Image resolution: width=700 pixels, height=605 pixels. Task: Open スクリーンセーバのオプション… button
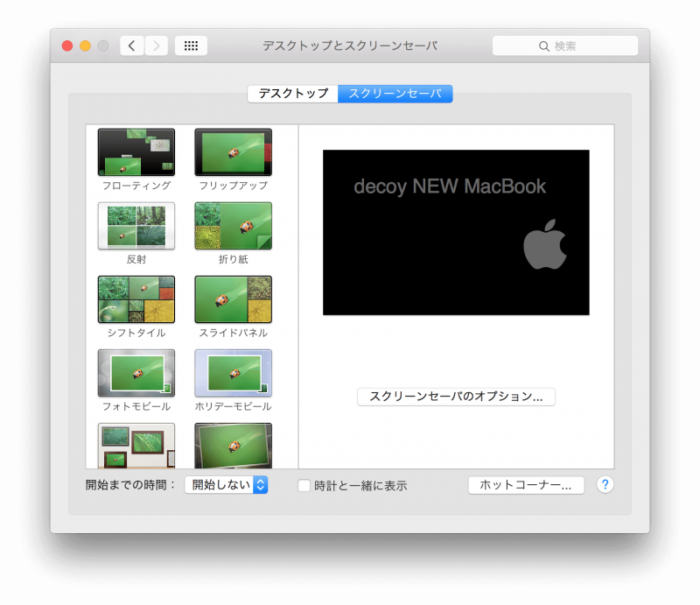[456, 397]
